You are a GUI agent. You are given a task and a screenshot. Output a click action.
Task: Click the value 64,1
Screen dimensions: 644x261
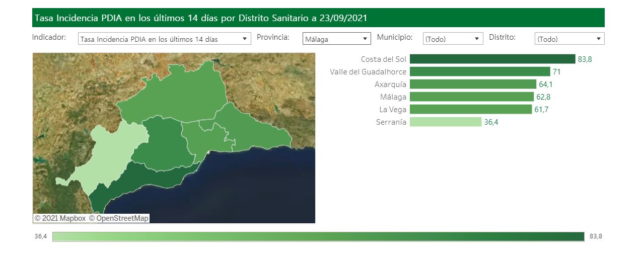[546, 84]
